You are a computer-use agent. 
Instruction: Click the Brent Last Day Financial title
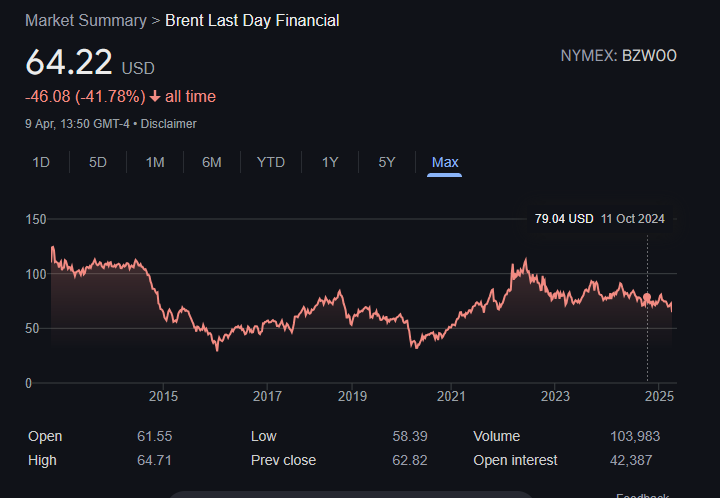pyautogui.click(x=252, y=20)
